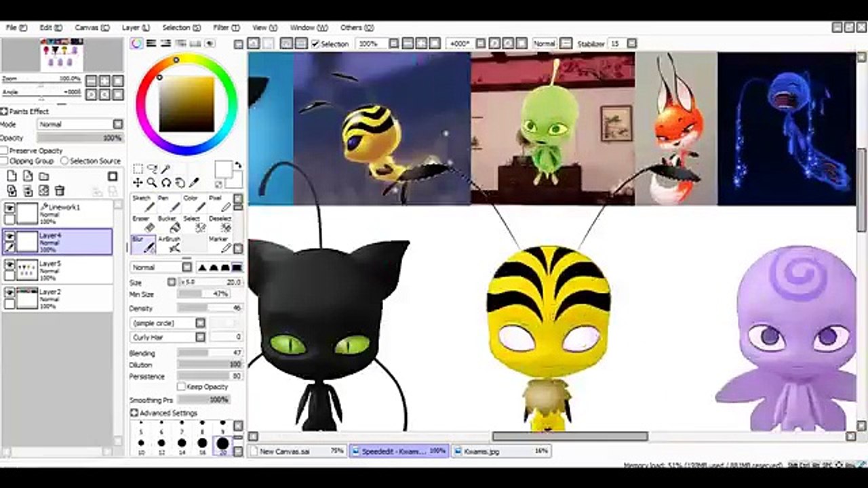Select the Sketch brush tool
The height and width of the screenshot is (488, 868).
point(143,203)
